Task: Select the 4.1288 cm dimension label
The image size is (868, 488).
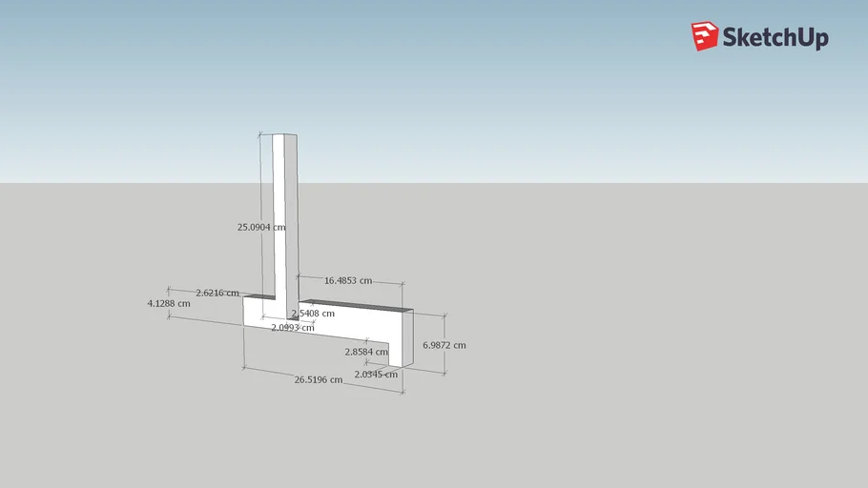Action: (168, 303)
